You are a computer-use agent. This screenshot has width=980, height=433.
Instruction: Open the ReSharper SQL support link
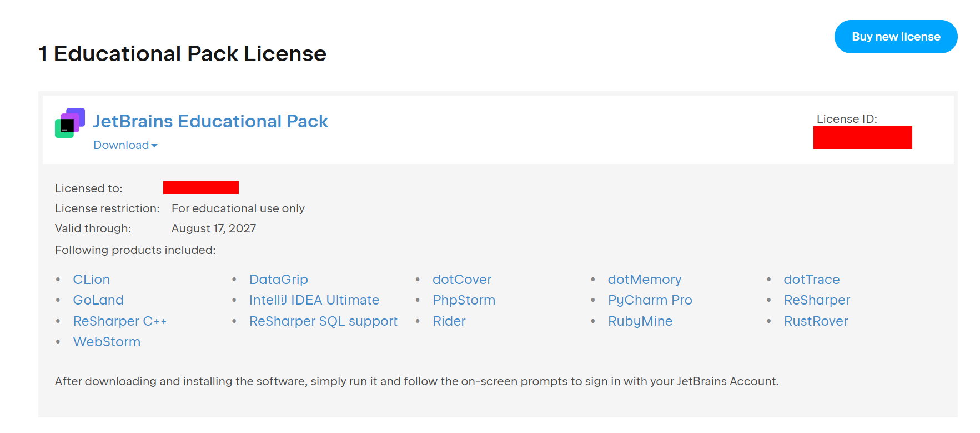coord(324,321)
